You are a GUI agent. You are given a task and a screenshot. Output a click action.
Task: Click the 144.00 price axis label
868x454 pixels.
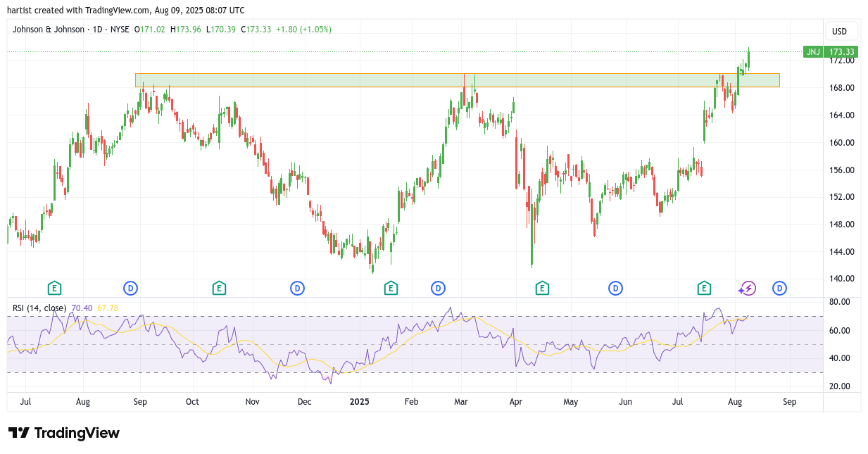click(841, 251)
